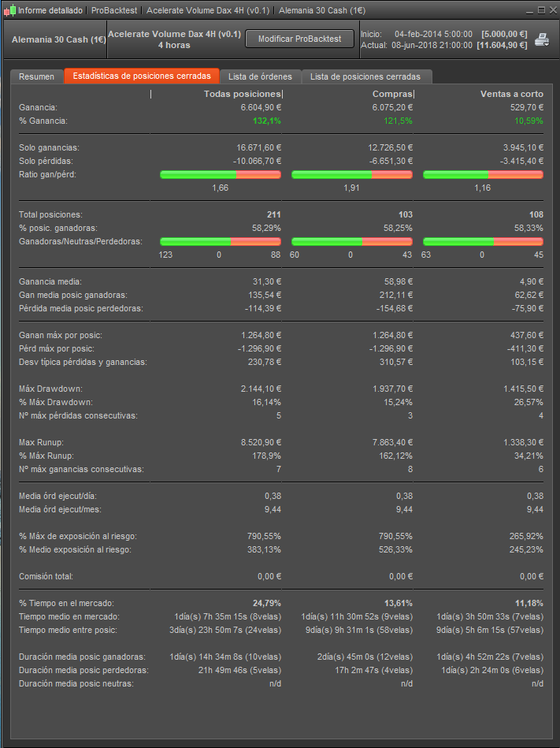
Task: Click the Todas posiciones column header
Action: (242, 95)
